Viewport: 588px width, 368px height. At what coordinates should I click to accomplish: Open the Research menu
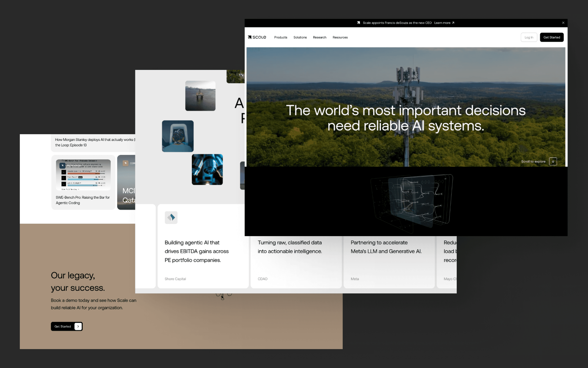pos(320,37)
